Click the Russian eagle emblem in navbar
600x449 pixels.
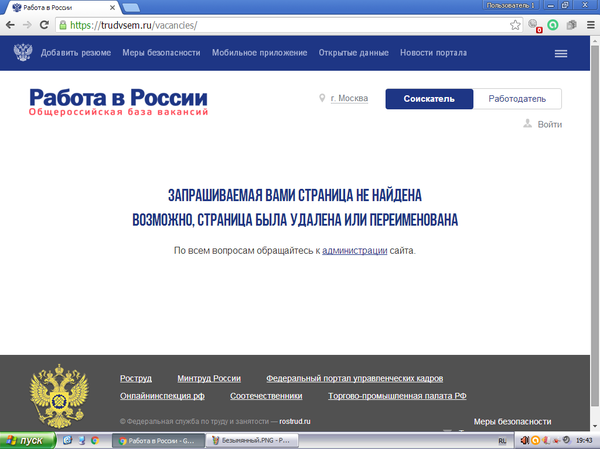pos(22,53)
